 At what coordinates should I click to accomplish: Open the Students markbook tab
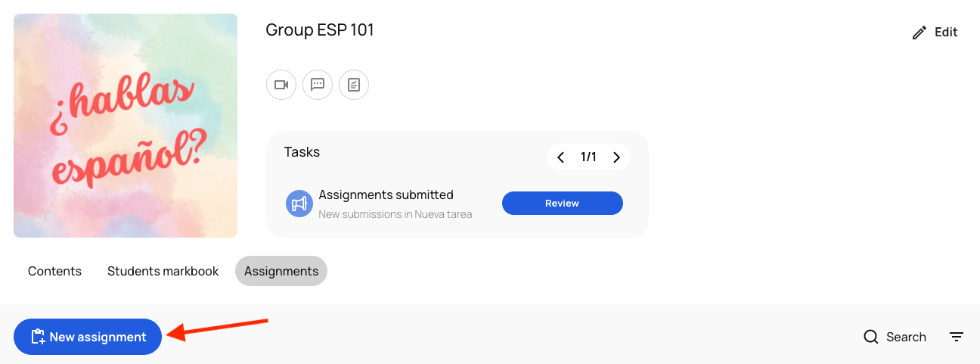point(163,271)
